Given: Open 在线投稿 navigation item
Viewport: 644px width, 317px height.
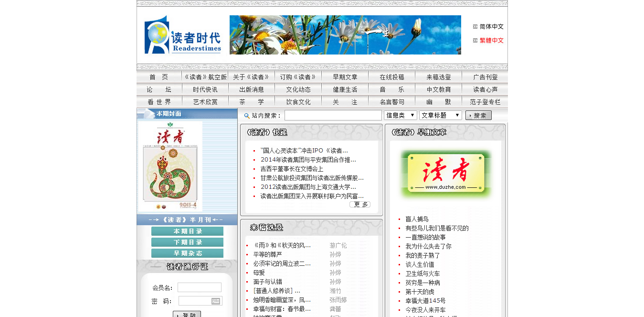Looking at the screenshot, I should (391, 77).
